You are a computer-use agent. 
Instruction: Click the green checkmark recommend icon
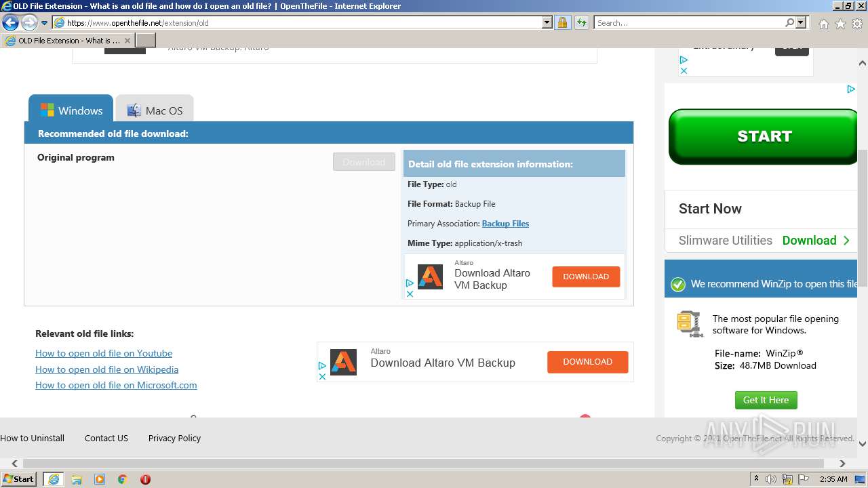[x=678, y=285]
